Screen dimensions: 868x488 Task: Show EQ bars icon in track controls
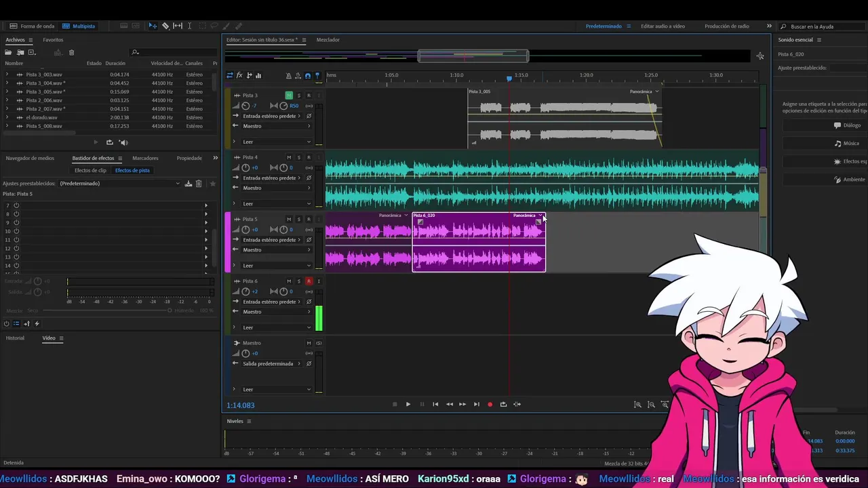click(x=258, y=75)
